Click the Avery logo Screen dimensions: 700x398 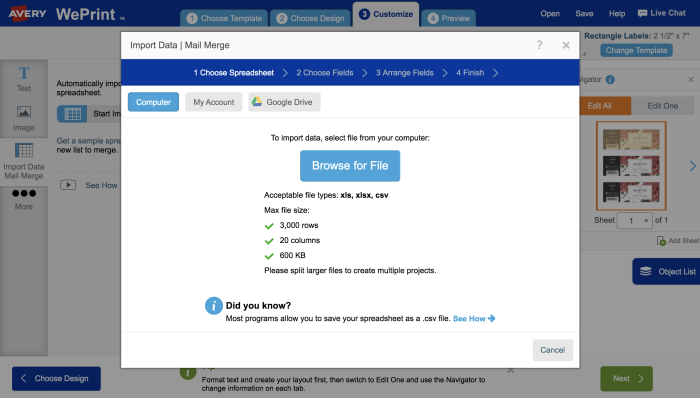coord(27,13)
